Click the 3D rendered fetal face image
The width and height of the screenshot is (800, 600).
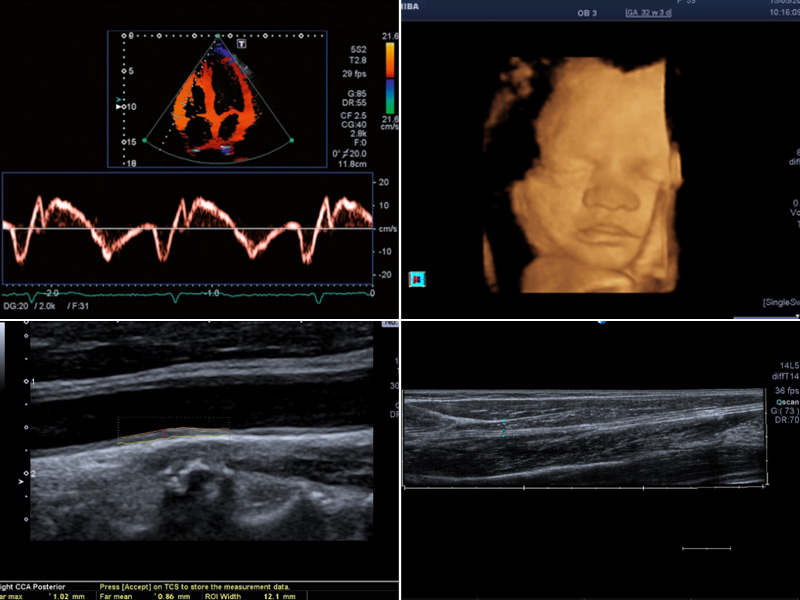(x=584, y=175)
